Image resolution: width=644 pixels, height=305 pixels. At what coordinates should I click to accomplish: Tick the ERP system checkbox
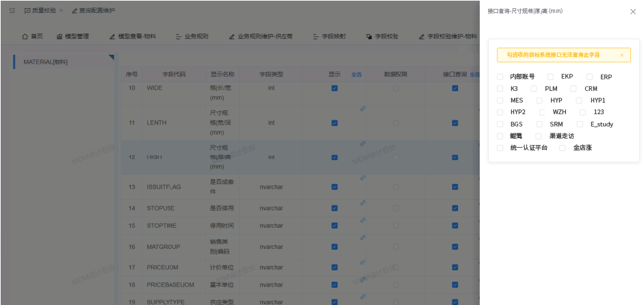[590, 77]
